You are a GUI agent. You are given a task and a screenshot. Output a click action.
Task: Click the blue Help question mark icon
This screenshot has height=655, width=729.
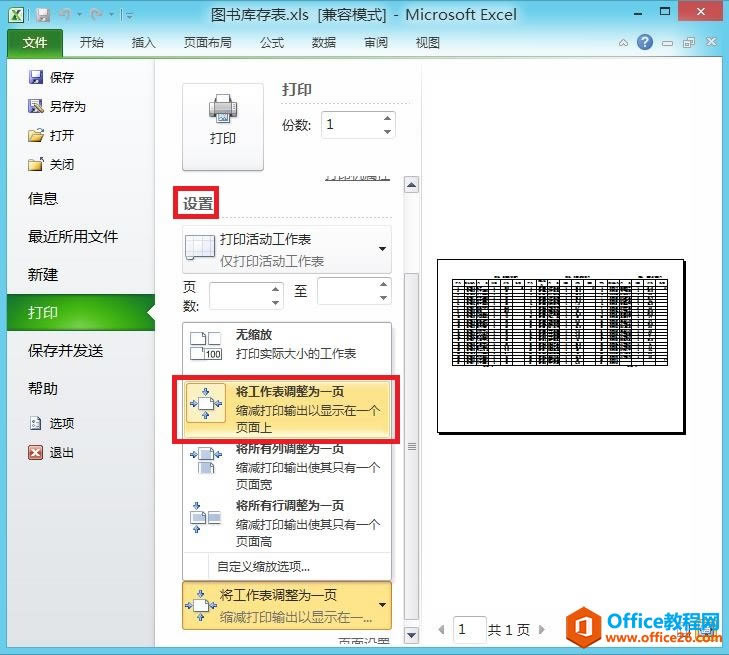coord(645,42)
